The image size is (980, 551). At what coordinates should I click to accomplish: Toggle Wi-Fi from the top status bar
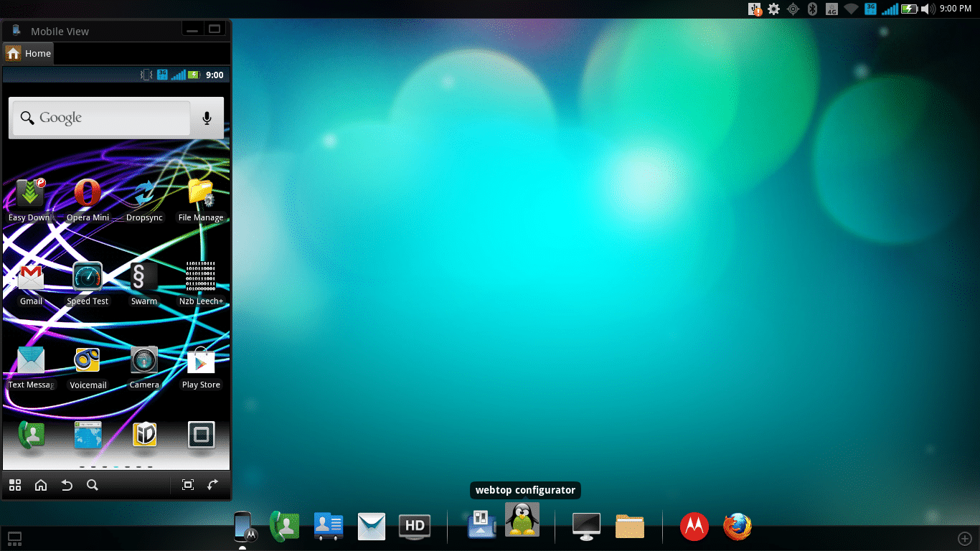pos(851,9)
